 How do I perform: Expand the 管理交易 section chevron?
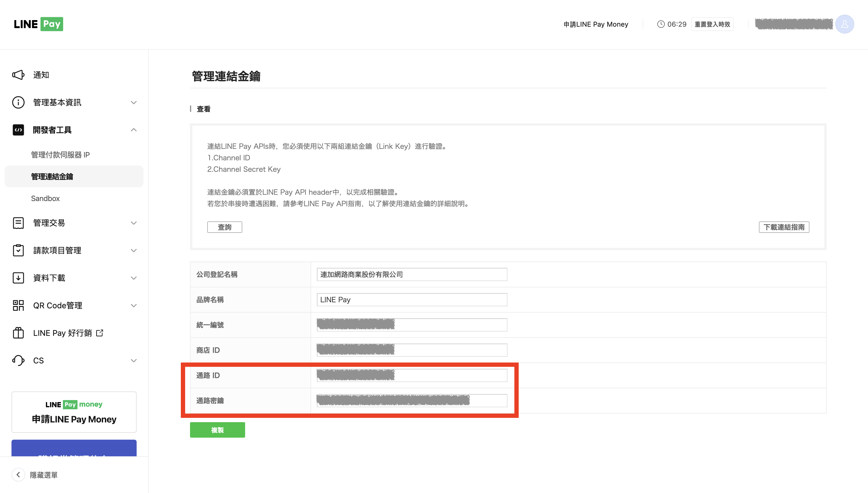(x=134, y=223)
